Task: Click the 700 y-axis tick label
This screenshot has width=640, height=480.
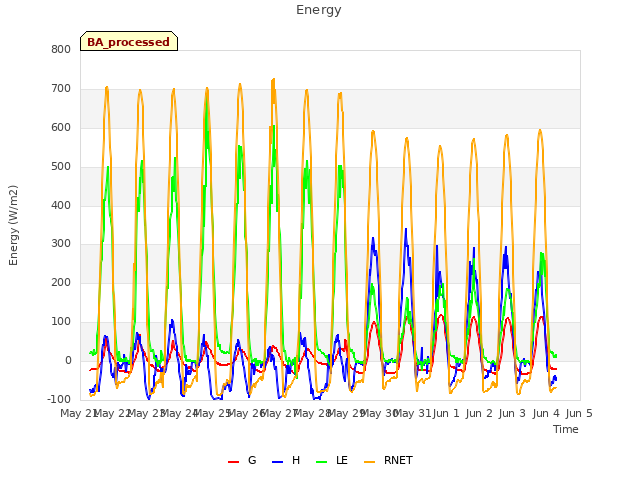Action: coord(61,89)
